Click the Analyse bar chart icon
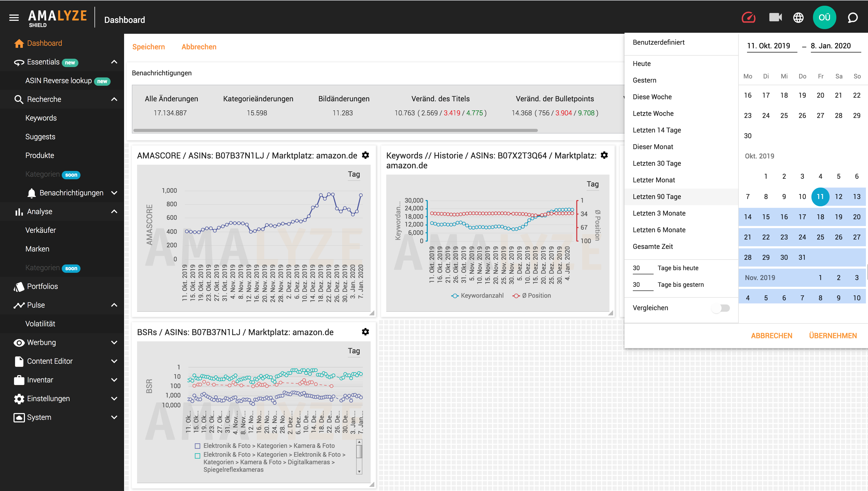 (19, 212)
